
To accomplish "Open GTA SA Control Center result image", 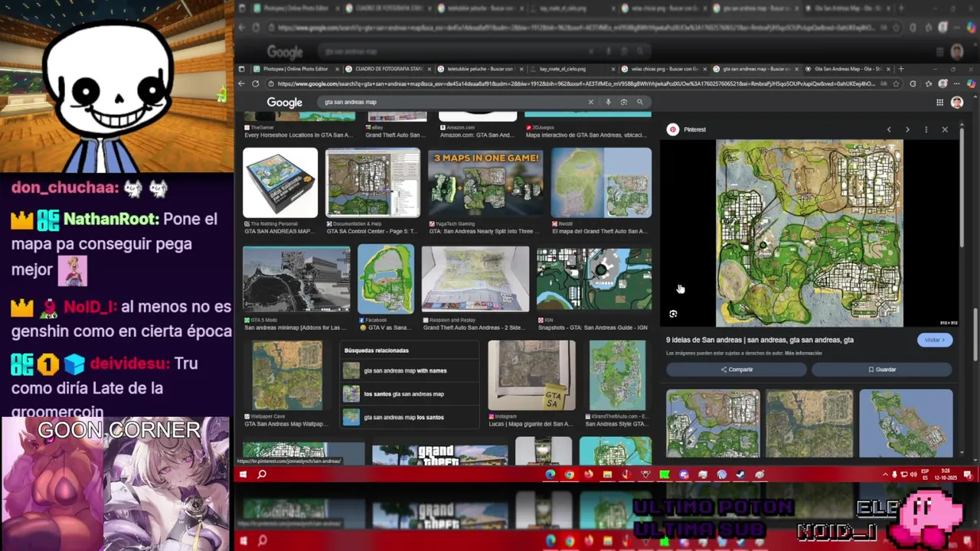I will (373, 183).
